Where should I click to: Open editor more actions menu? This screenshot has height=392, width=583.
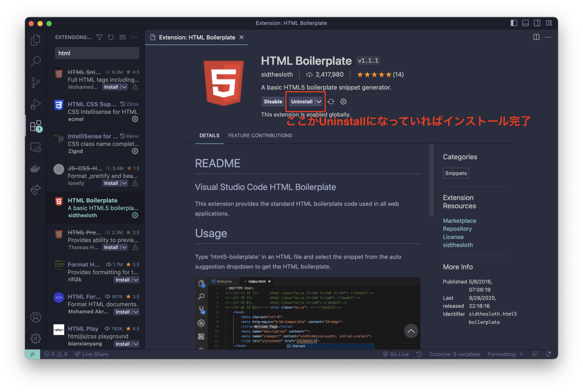pyautogui.click(x=548, y=37)
